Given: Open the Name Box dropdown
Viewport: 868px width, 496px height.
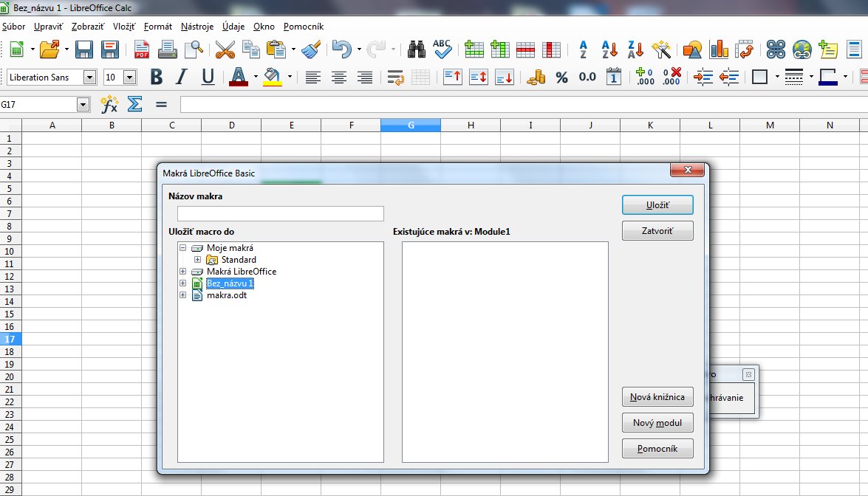Looking at the screenshot, I should [83, 105].
